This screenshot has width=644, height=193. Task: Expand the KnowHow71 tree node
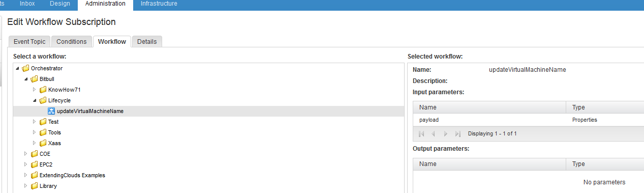35,90
